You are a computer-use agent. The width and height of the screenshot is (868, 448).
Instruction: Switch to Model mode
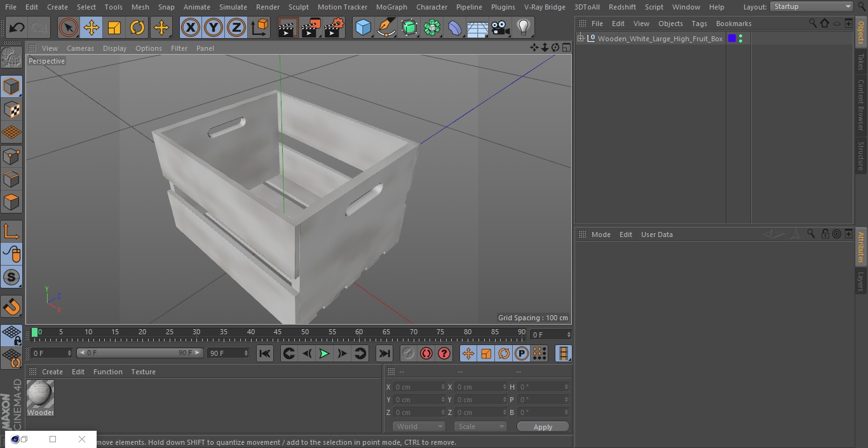[x=11, y=86]
